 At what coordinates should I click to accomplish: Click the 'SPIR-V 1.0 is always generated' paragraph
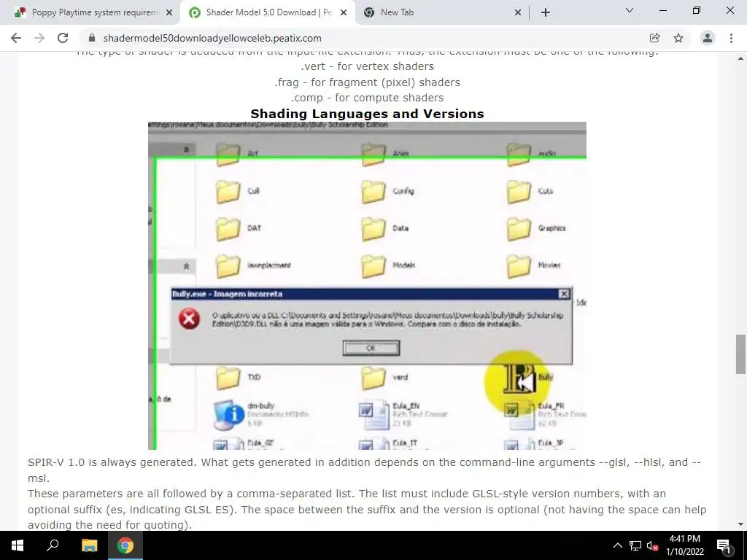coord(365,470)
